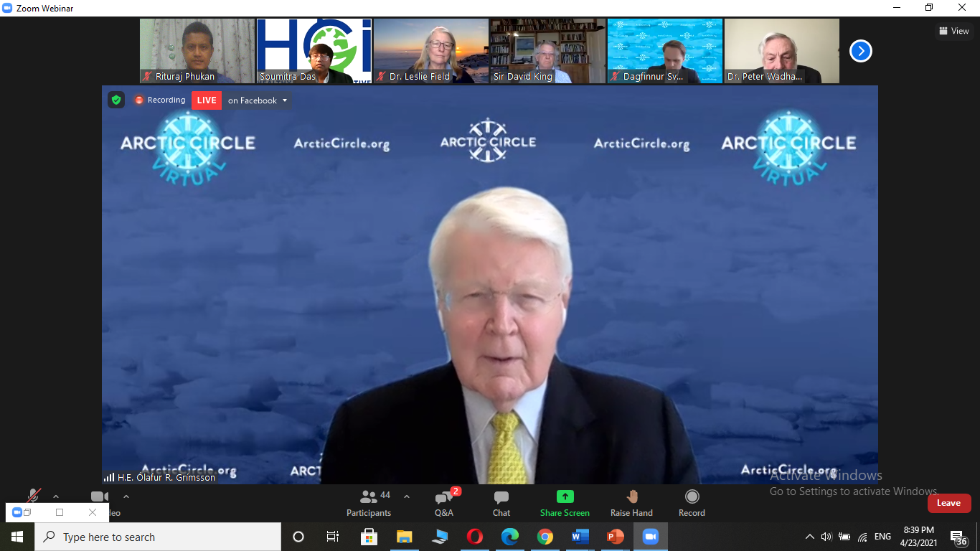Open video options arrow beside camera
Screen dimensions: 980x551
click(x=126, y=496)
